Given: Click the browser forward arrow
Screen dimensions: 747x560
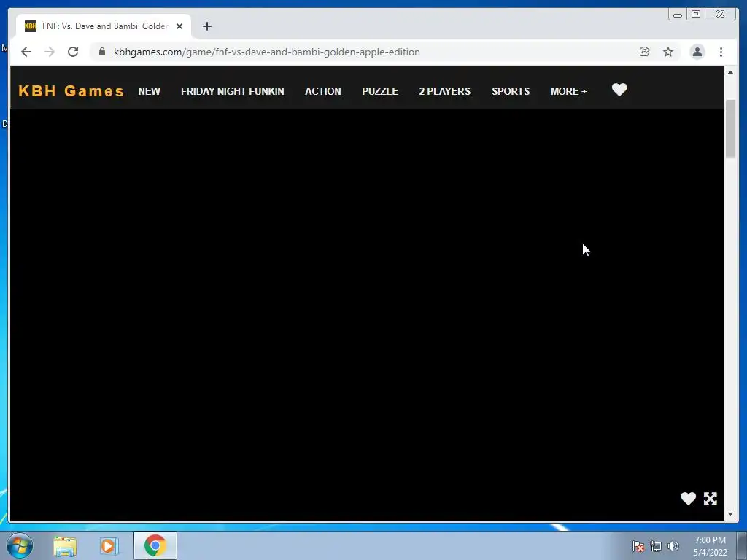Looking at the screenshot, I should coord(50,52).
